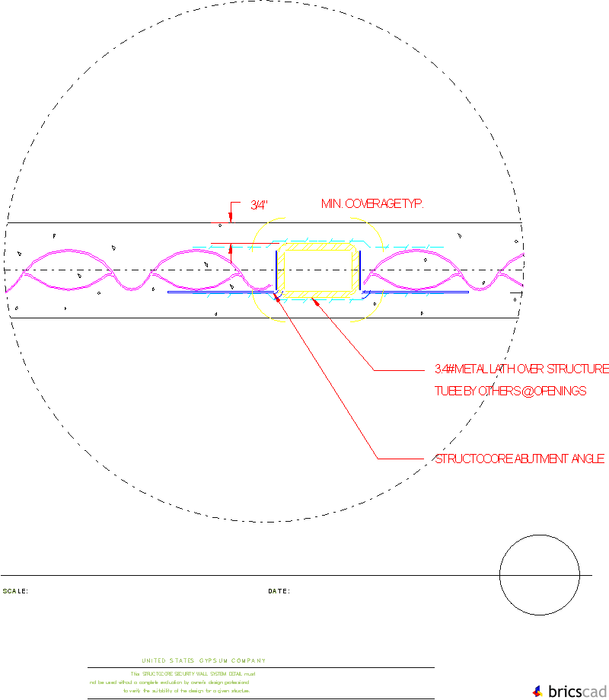Click the DATE: field in the title bar
The width and height of the screenshot is (609, 700).
(279, 590)
